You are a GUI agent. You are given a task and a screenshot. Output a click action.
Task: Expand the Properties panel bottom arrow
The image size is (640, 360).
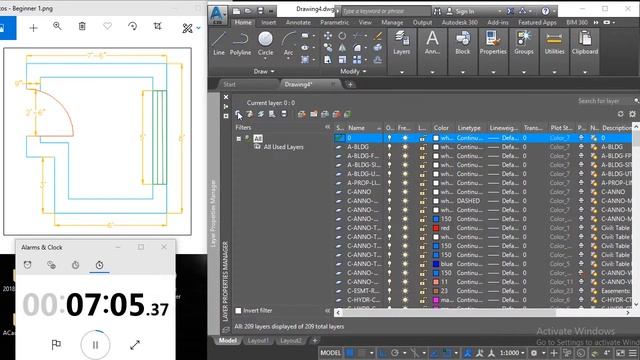(x=493, y=72)
